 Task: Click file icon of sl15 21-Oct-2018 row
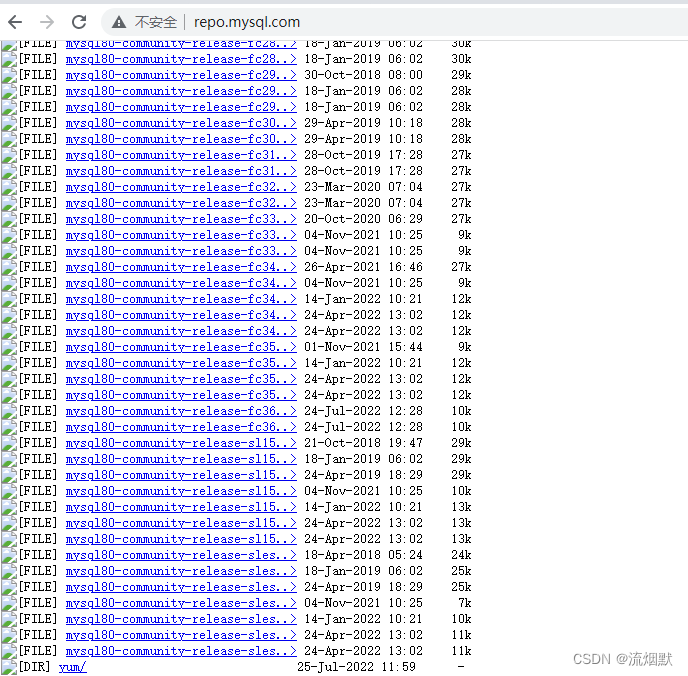[9, 443]
